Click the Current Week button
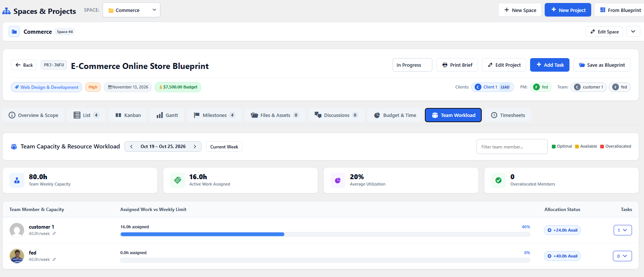644x277 pixels. tap(224, 147)
